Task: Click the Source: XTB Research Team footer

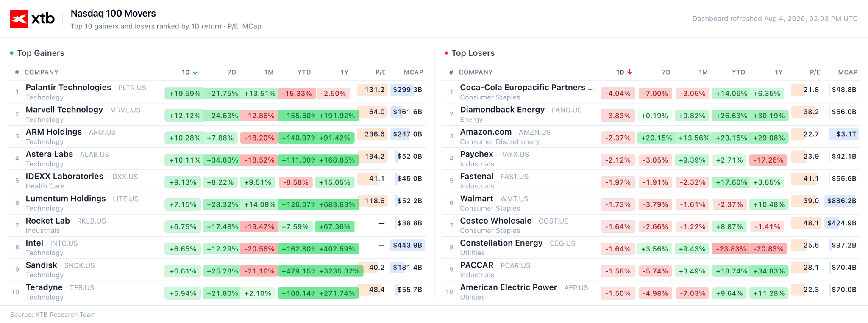Action: (53, 315)
